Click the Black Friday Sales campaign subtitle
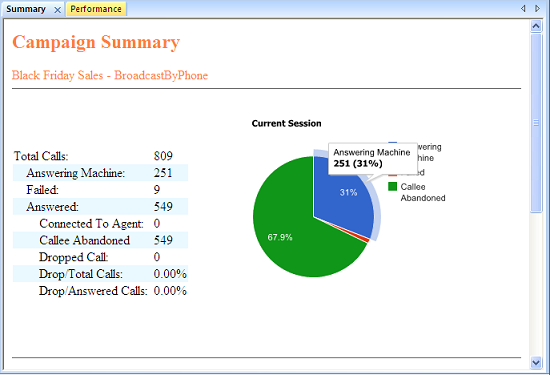This screenshot has width=550, height=375. click(110, 75)
